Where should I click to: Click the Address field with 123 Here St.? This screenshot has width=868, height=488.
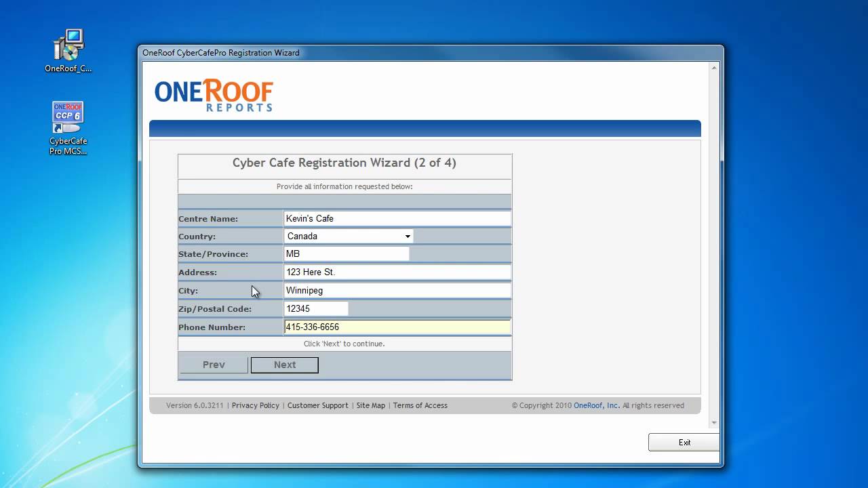[x=397, y=272]
